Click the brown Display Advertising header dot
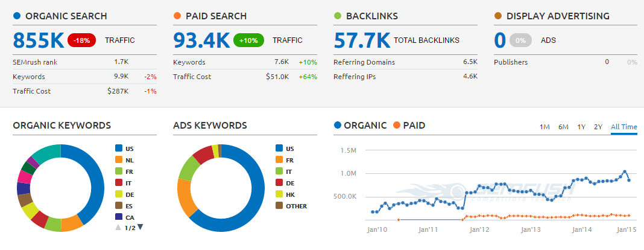Image resolution: width=644 pixels, height=250 pixels. [498, 16]
